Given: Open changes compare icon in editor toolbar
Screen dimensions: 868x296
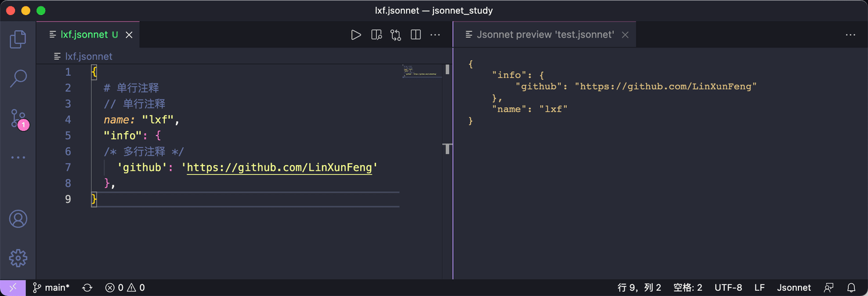Looking at the screenshot, I should click(x=396, y=35).
